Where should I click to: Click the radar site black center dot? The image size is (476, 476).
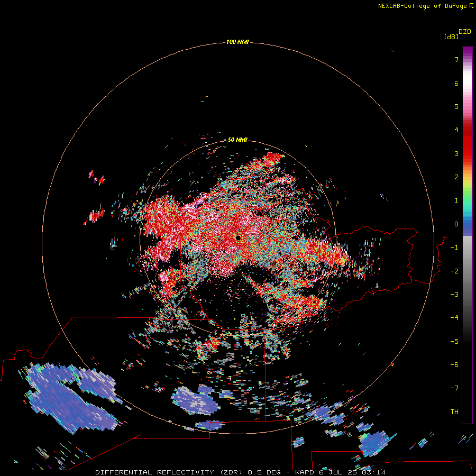pyautogui.click(x=239, y=237)
